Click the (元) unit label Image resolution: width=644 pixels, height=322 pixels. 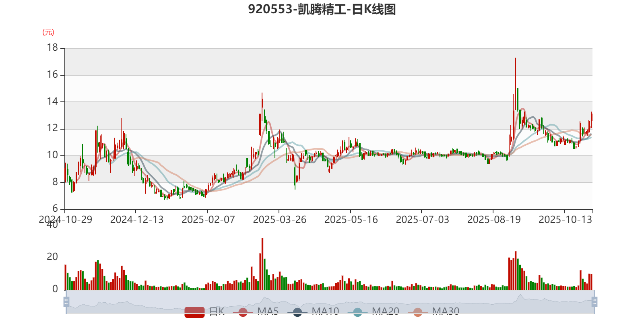coord(48,32)
